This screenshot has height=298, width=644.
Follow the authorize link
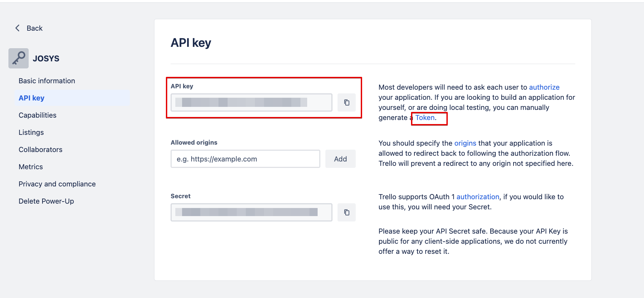[x=544, y=87]
